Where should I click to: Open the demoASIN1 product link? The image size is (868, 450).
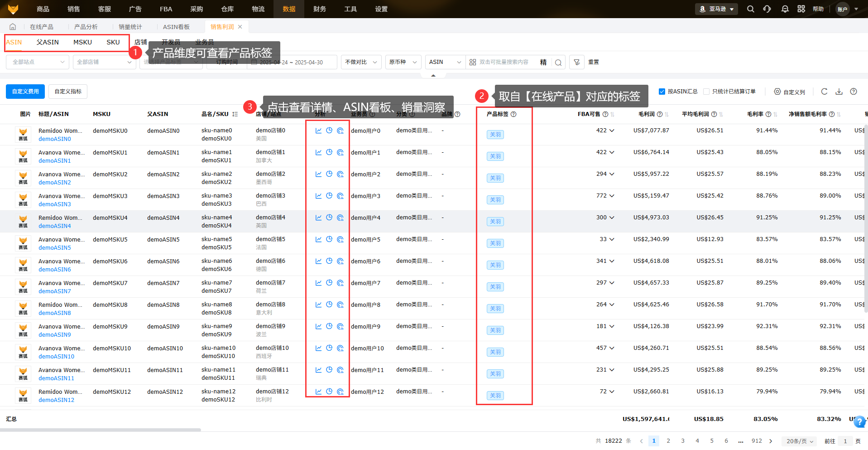pos(55,161)
